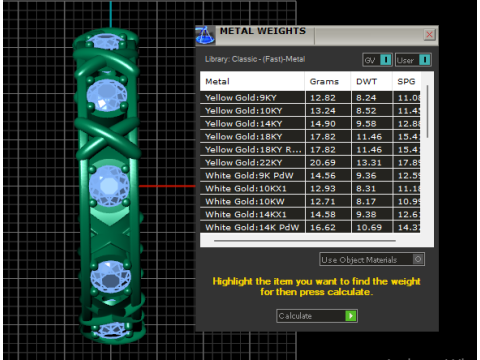Click the 13.31 DWT value
The width and height of the screenshot is (480, 360).
point(369,163)
